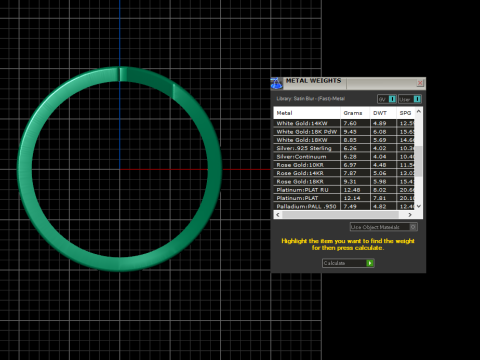Select the Silver:Continuum row
This screenshot has height=360, width=480.
tap(344, 156)
